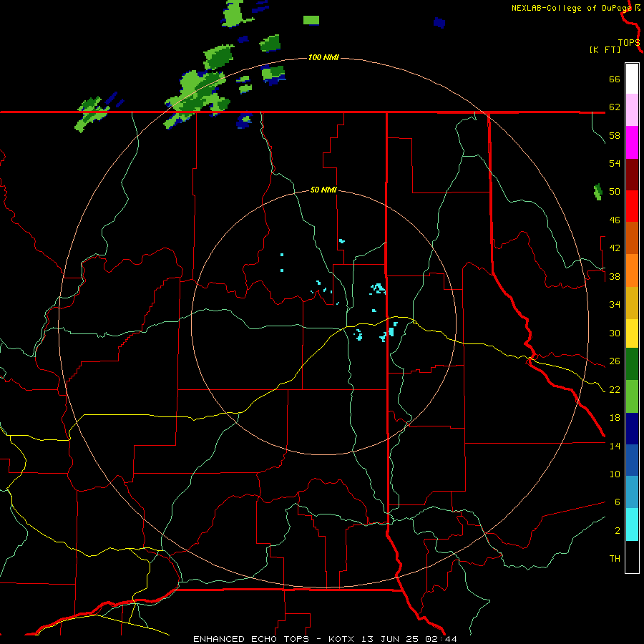Click the KOTX radar site identifier

tap(343, 639)
